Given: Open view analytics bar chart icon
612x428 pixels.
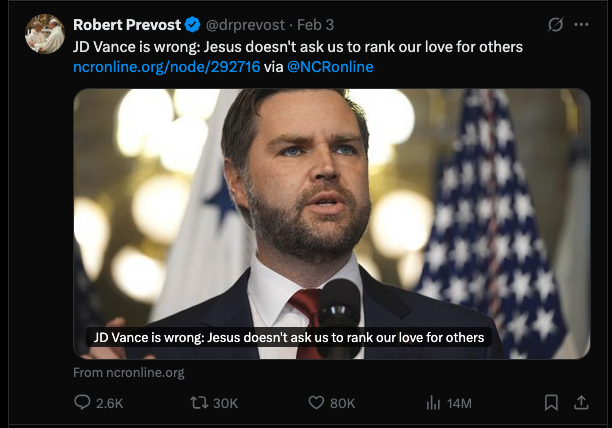Looking at the screenshot, I should pos(433,403).
